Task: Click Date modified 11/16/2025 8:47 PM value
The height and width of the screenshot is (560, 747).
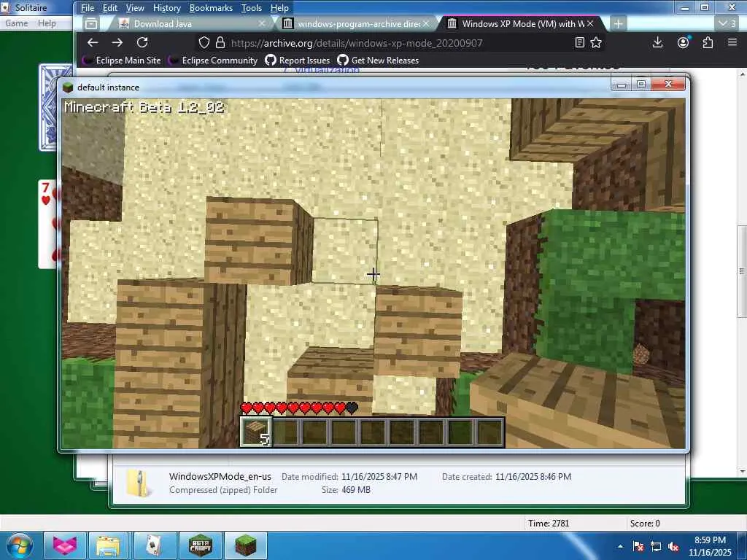Action: (379, 477)
